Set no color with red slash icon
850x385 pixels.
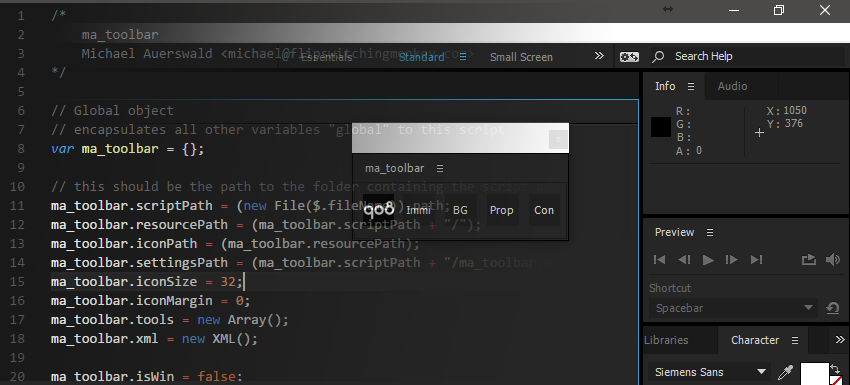[835, 380]
